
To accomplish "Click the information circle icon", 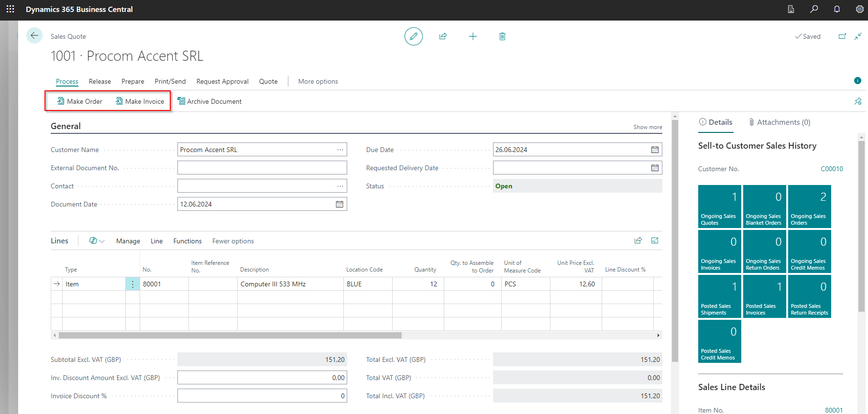I will (857, 80).
